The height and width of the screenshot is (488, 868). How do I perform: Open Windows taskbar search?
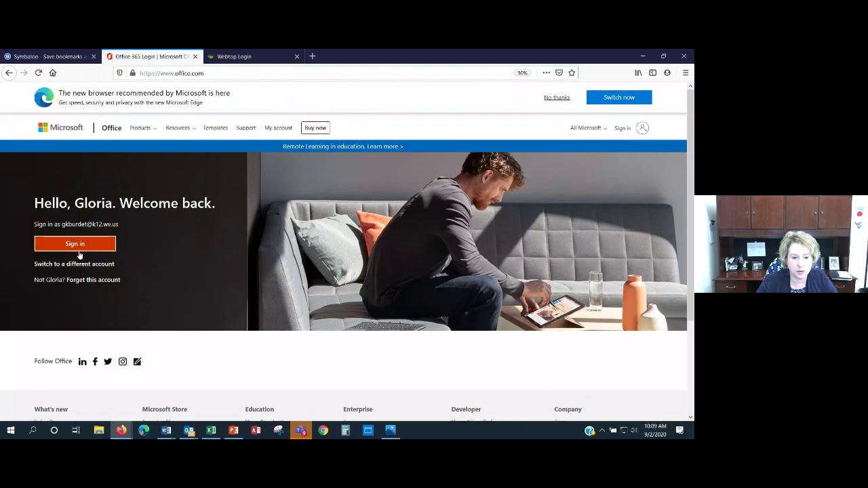point(33,430)
